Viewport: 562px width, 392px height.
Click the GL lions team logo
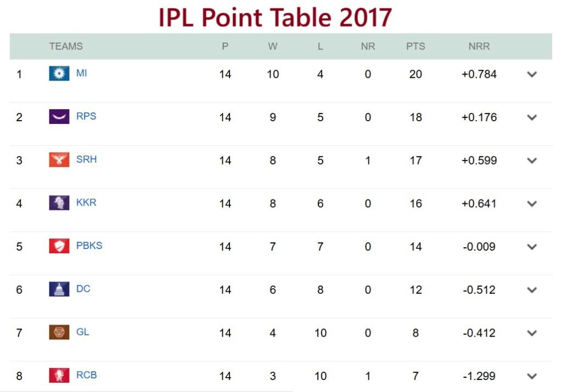point(59,332)
